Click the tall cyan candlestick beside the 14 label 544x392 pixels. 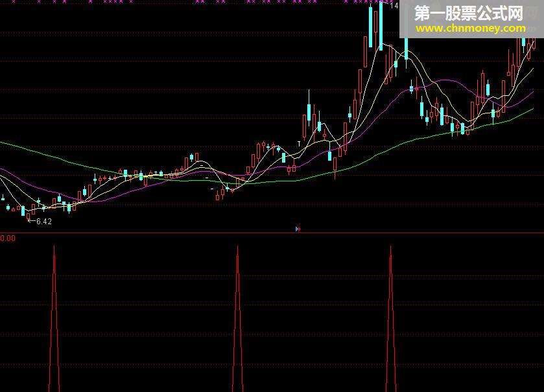381,25
